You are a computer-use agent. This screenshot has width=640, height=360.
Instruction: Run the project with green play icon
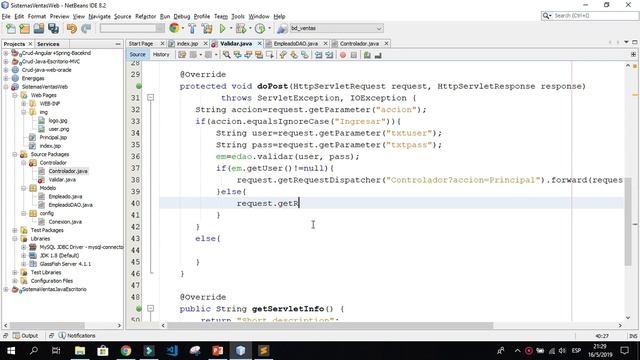[x=222, y=29]
